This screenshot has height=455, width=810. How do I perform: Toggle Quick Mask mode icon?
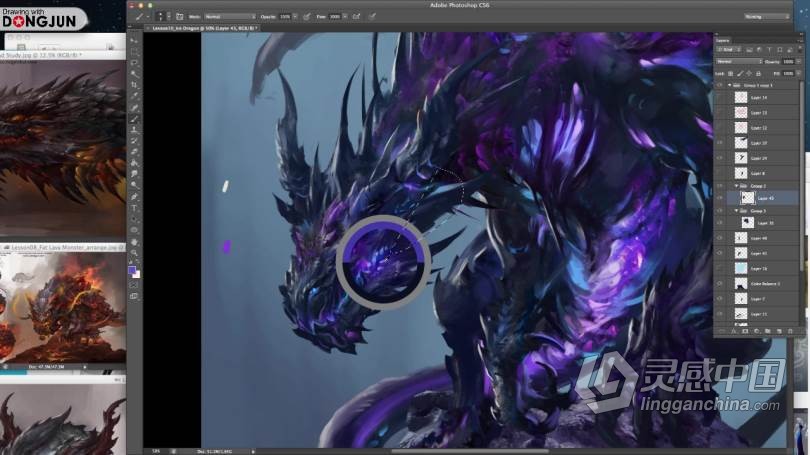pyautogui.click(x=134, y=285)
